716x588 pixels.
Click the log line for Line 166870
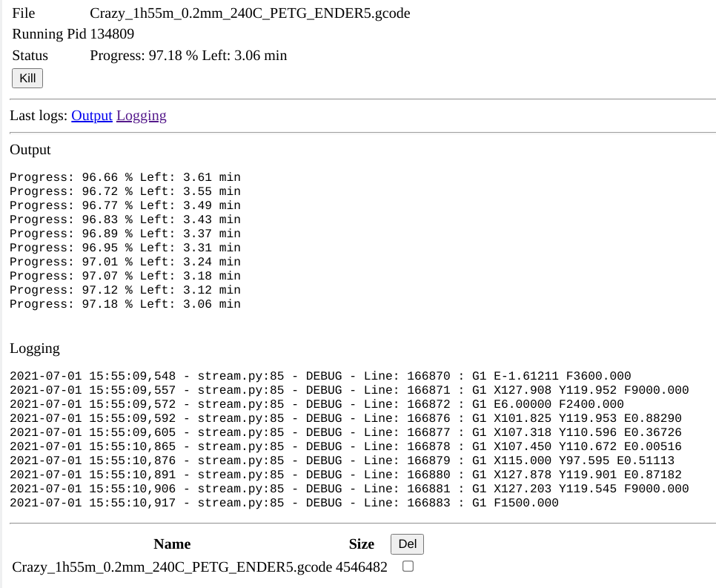(319, 376)
